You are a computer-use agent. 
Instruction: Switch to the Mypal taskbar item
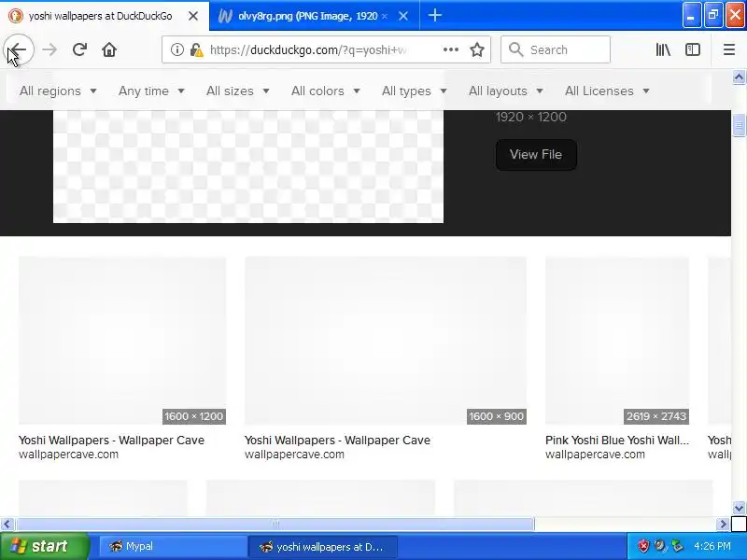[173, 546]
